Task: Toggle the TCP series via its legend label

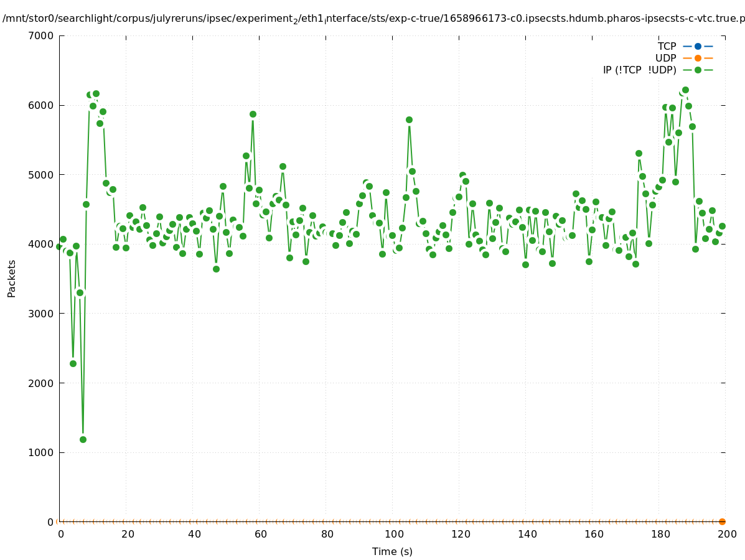Action: coord(667,46)
